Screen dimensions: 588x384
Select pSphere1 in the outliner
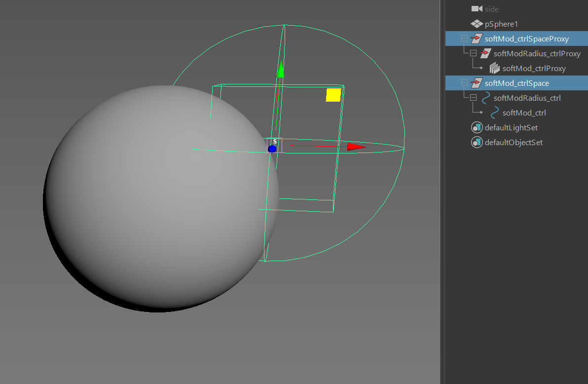coord(501,24)
